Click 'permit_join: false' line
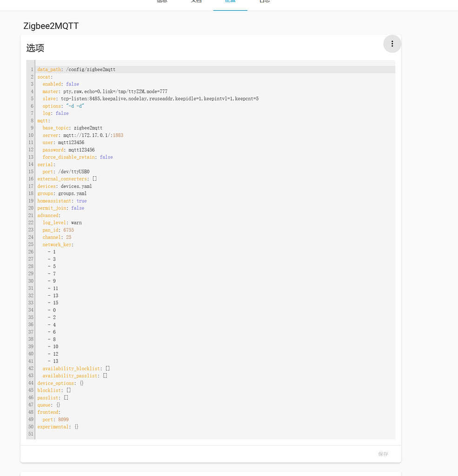This screenshot has width=458, height=476. [61, 208]
